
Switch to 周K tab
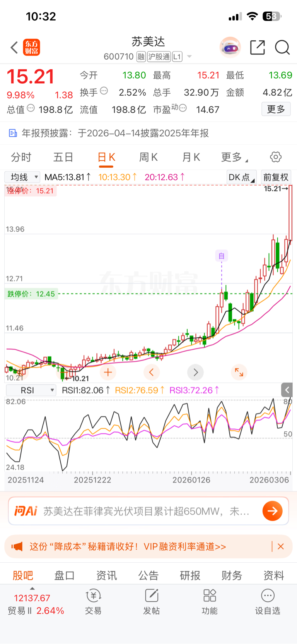(x=148, y=157)
